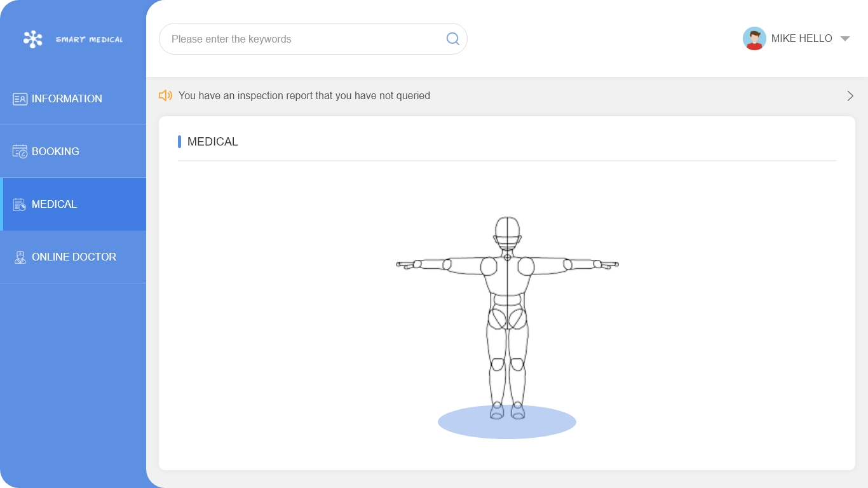Viewport: 868px width, 488px height.
Task: Focus the keywords search field
Action: point(305,39)
